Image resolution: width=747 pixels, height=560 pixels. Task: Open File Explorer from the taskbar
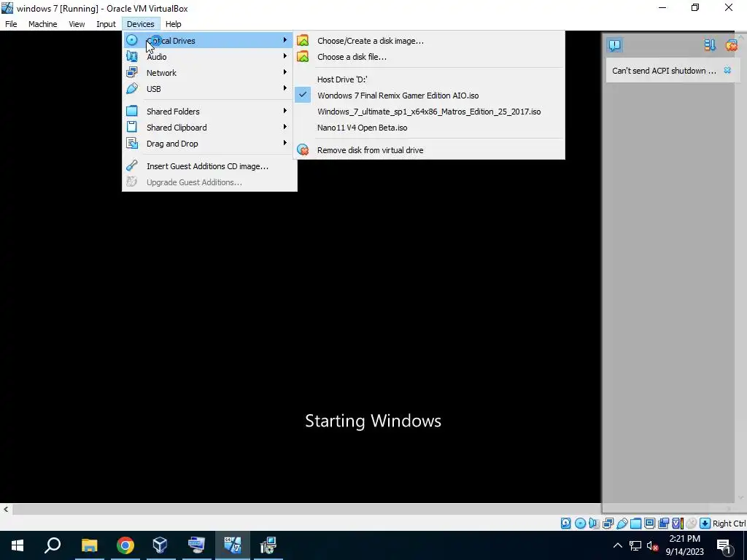(x=89, y=545)
